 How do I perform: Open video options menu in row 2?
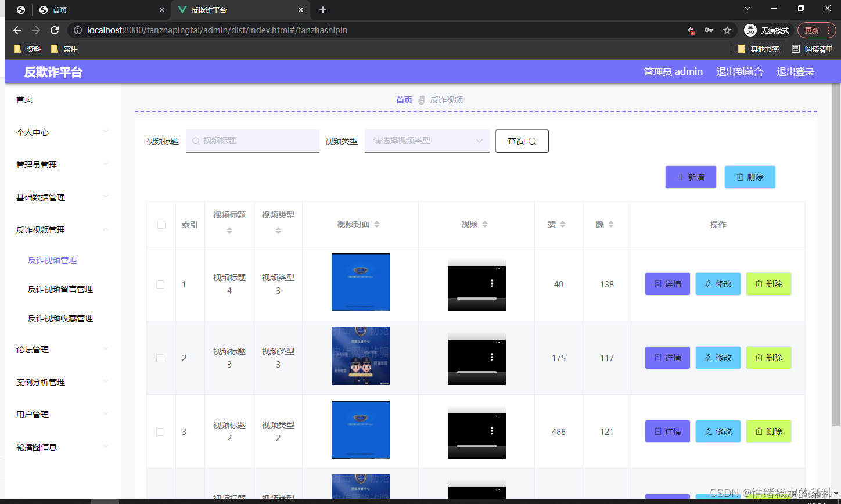tap(492, 357)
